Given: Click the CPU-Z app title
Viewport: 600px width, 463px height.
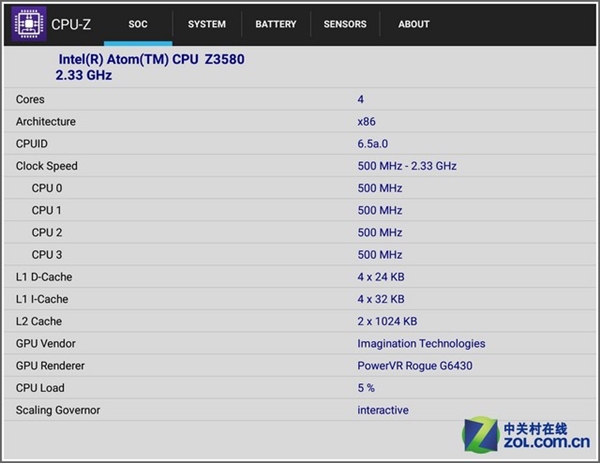Looking at the screenshot, I should coord(71,24).
